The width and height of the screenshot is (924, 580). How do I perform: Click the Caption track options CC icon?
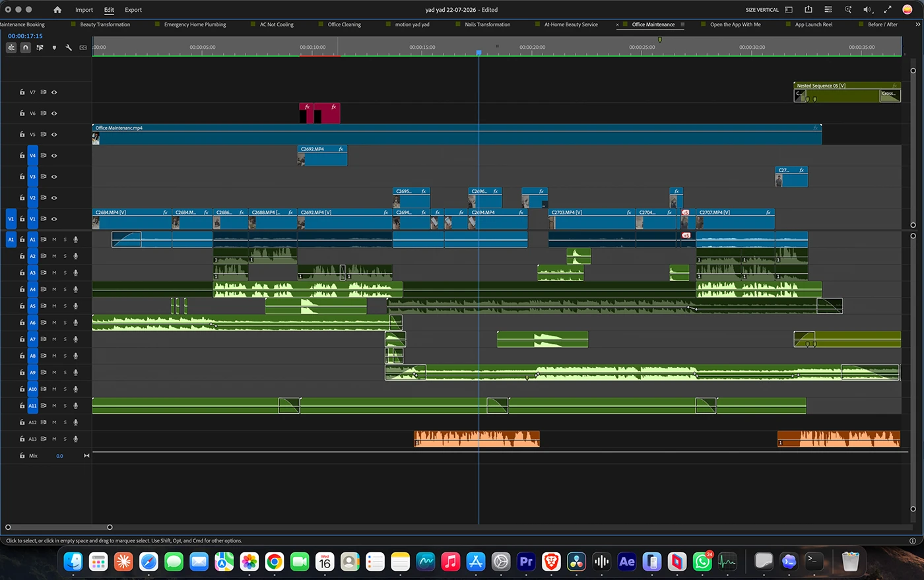[83, 48]
